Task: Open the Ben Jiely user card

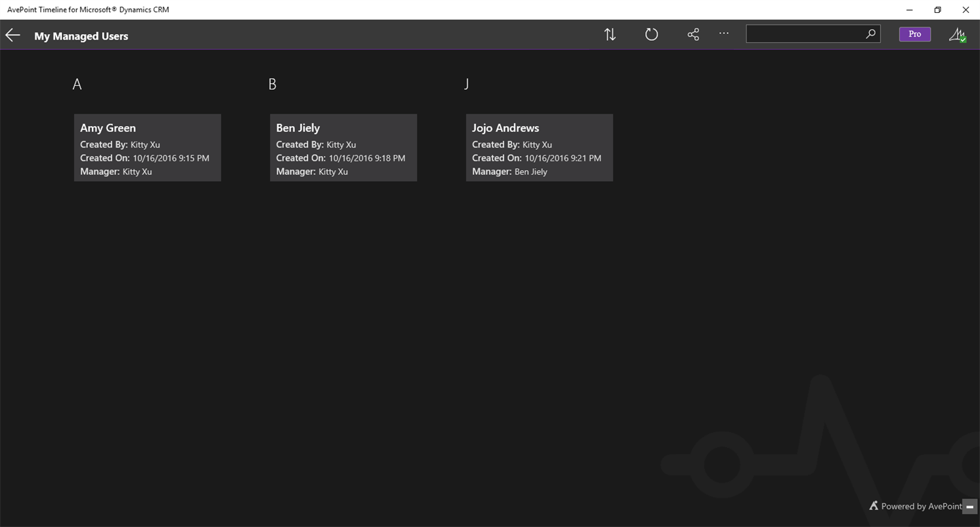Action: [x=343, y=148]
